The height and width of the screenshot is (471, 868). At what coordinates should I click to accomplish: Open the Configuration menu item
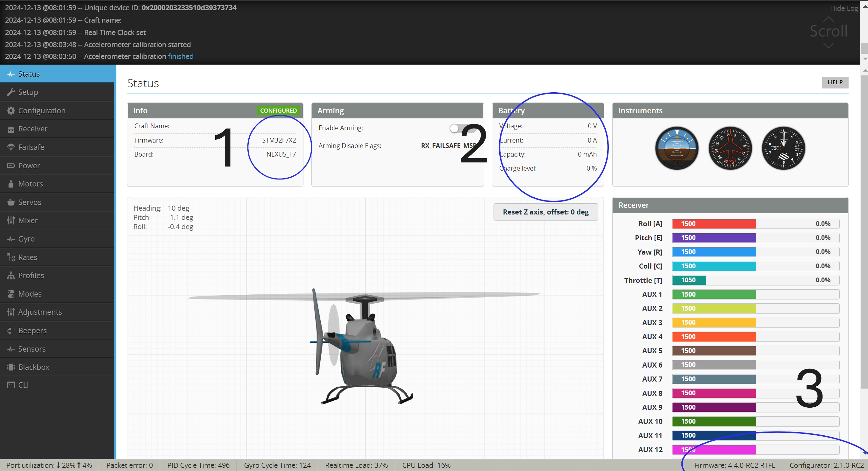[42, 110]
